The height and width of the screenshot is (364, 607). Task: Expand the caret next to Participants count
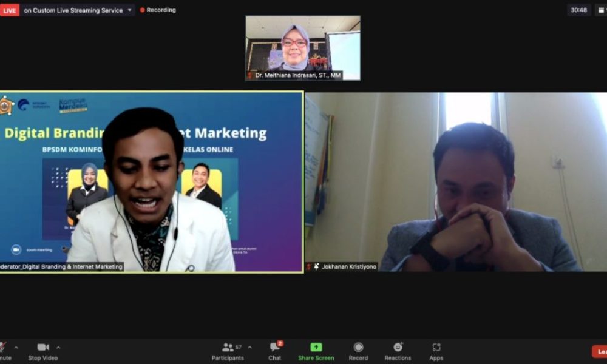coord(249,348)
